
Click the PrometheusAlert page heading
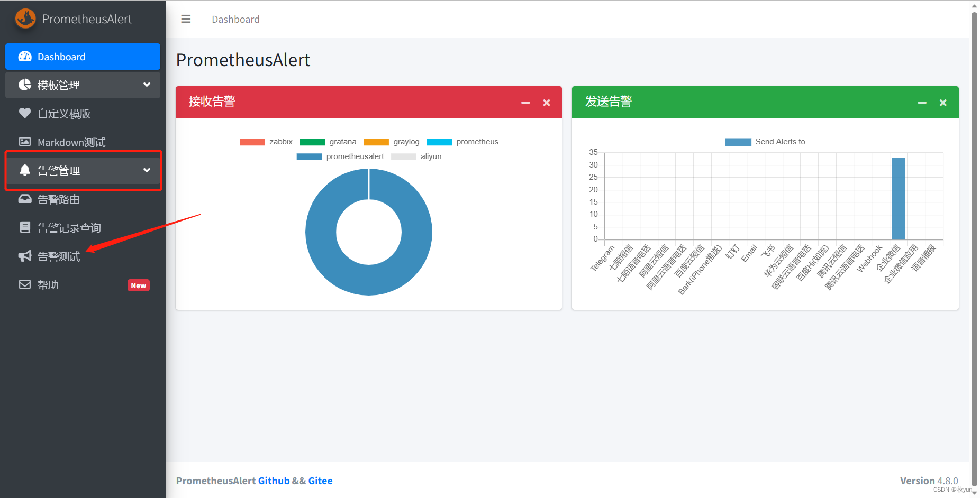tap(243, 60)
